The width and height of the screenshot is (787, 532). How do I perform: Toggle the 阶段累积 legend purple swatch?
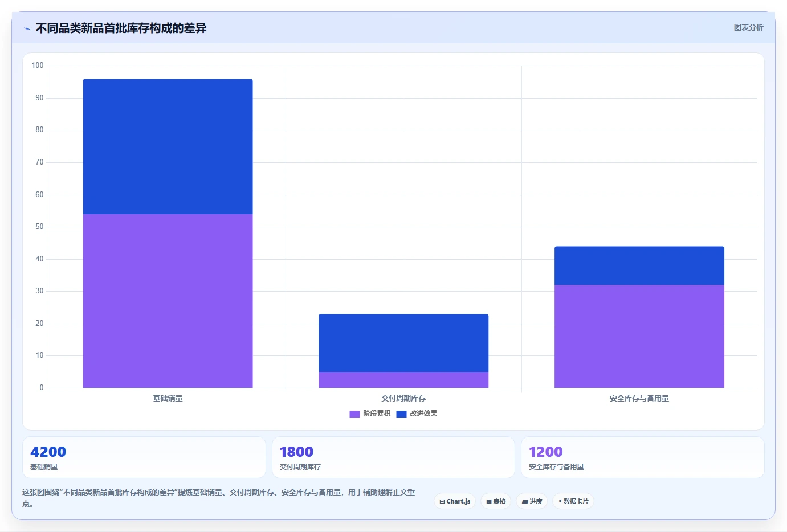click(x=354, y=414)
